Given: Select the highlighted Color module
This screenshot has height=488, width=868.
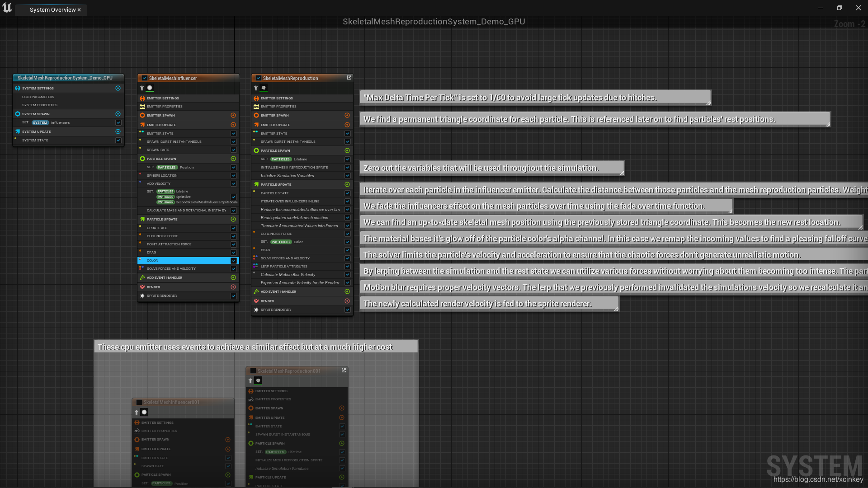Looking at the screenshot, I should pyautogui.click(x=152, y=261).
